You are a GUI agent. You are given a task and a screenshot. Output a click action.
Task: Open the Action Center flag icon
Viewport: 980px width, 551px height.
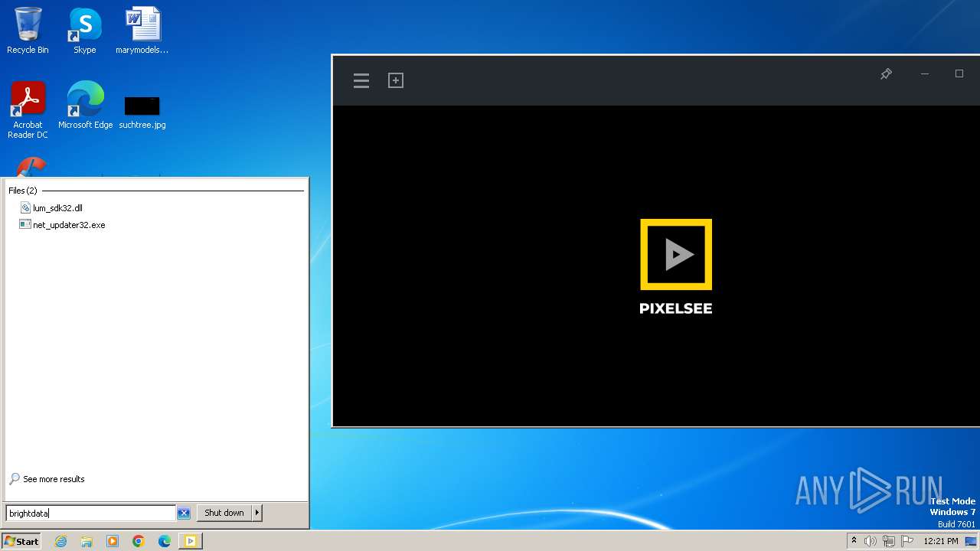907,541
